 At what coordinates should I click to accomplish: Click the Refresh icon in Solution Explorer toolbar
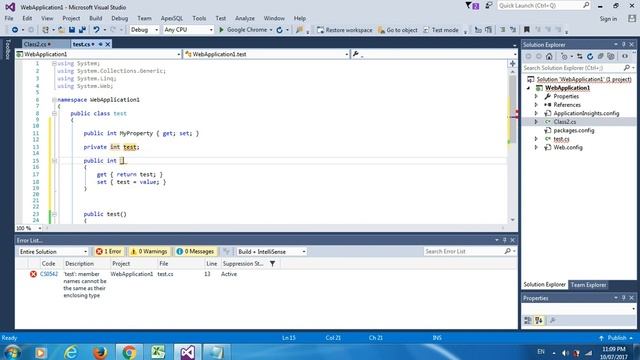point(590,56)
